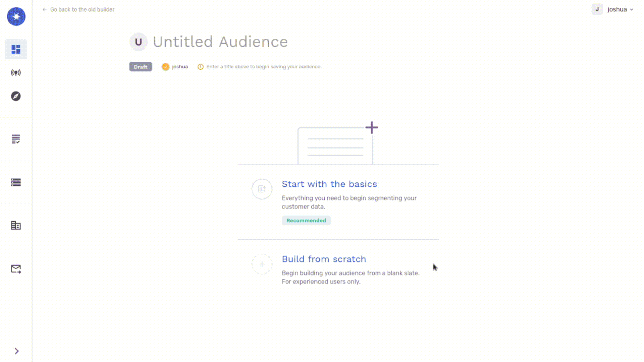Viewport: 644px width, 362px height.
Task: Open the building organization icon
Action: click(16, 226)
